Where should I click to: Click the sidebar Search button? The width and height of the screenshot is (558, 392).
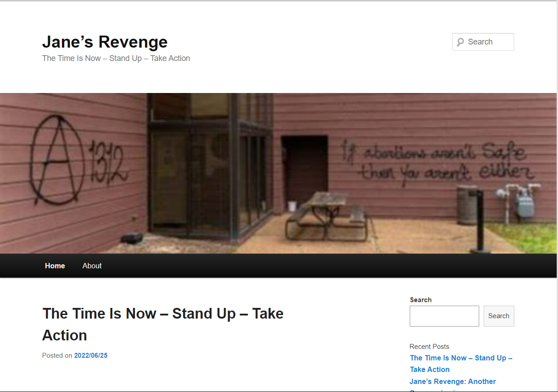pos(499,316)
